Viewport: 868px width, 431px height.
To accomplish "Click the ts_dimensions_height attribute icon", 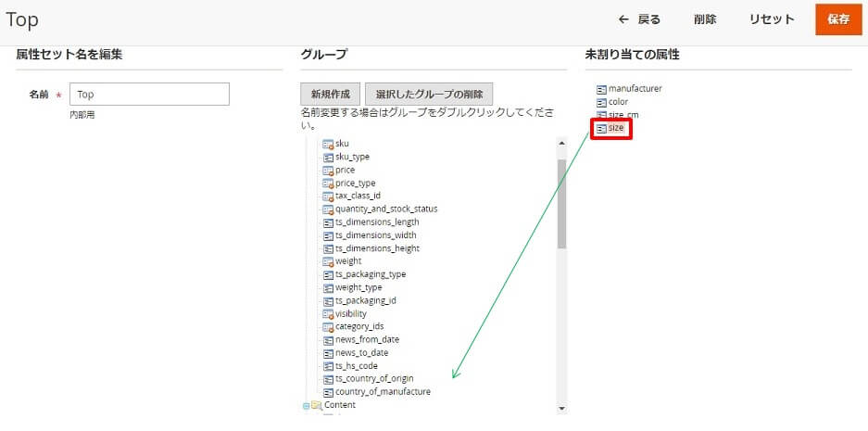I will (x=328, y=248).
